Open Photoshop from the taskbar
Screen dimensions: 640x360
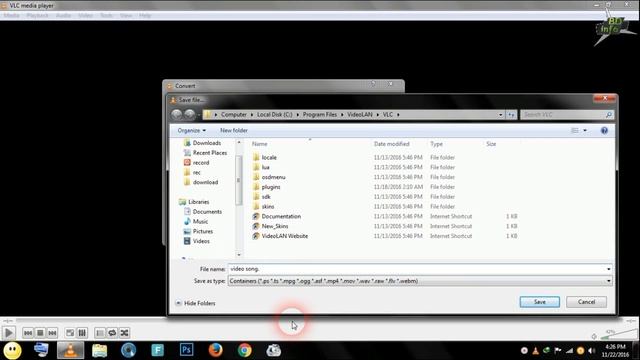point(187,350)
